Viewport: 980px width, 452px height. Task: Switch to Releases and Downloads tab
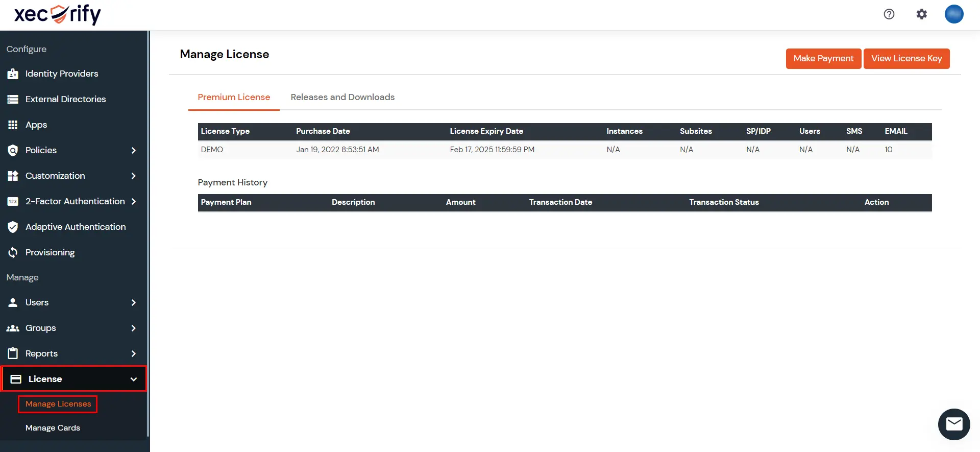click(342, 97)
